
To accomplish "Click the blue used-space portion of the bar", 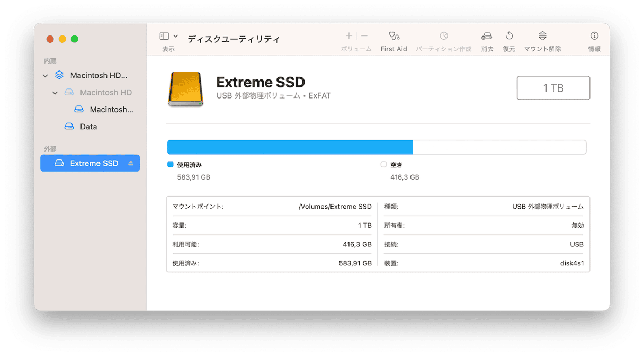I will tap(290, 147).
